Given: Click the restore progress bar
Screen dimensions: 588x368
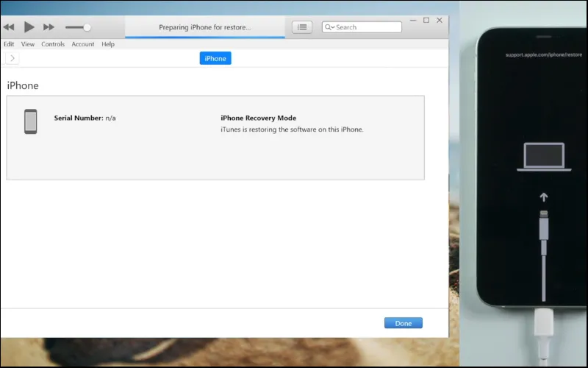Looking at the screenshot, I should pyautogui.click(x=205, y=38).
